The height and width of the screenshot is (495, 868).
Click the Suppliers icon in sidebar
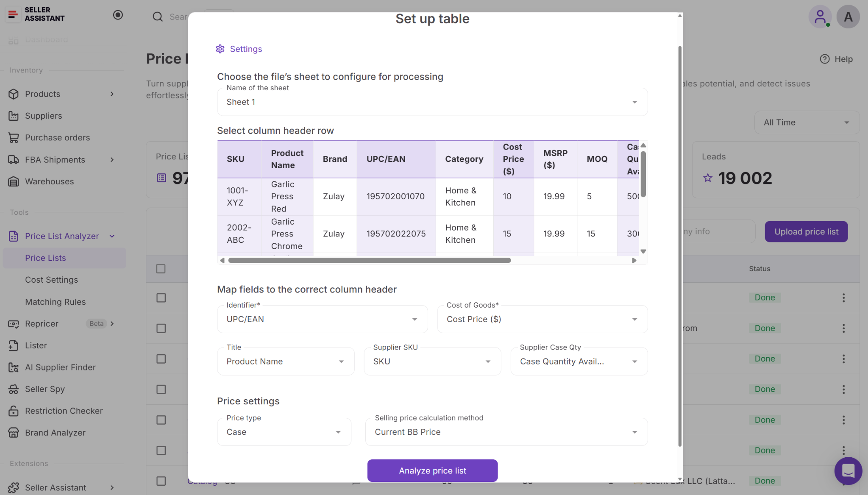[x=14, y=116]
